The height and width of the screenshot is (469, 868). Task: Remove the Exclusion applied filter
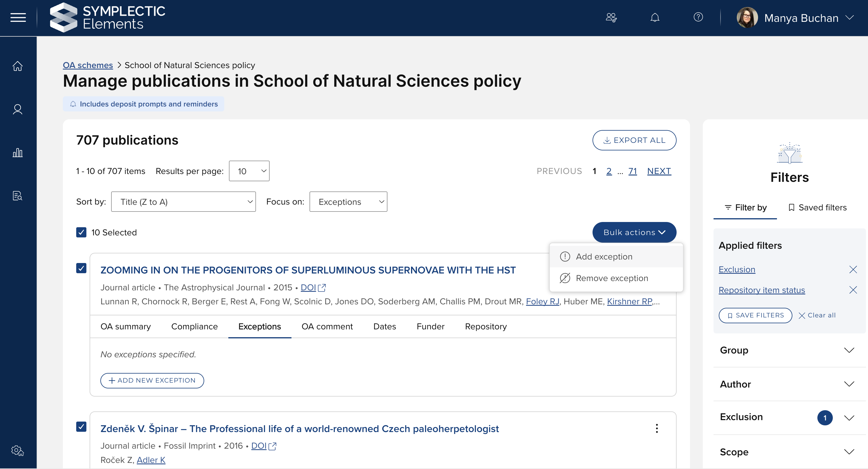point(853,269)
